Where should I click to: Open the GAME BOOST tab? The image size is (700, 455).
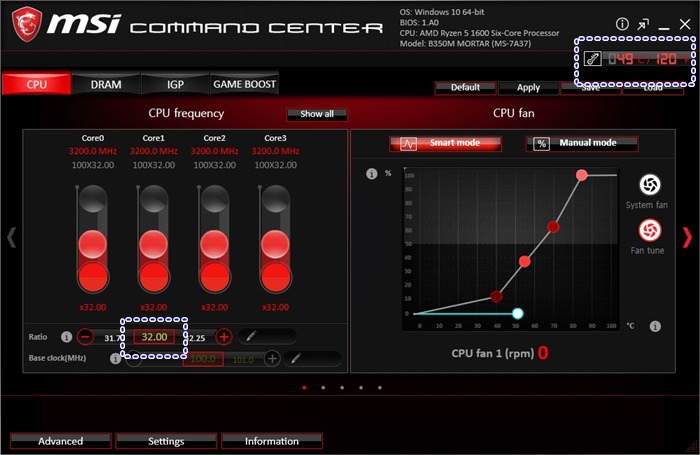244,84
